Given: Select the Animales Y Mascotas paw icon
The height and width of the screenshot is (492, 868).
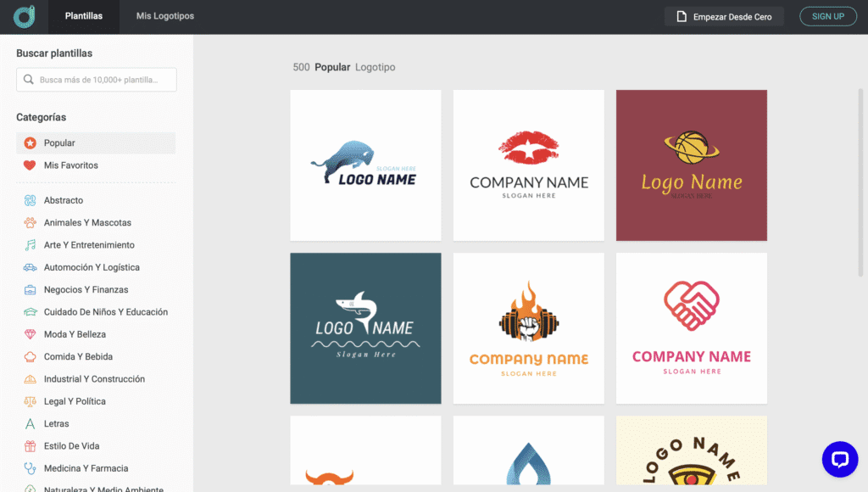Looking at the screenshot, I should click(x=30, y=223).
